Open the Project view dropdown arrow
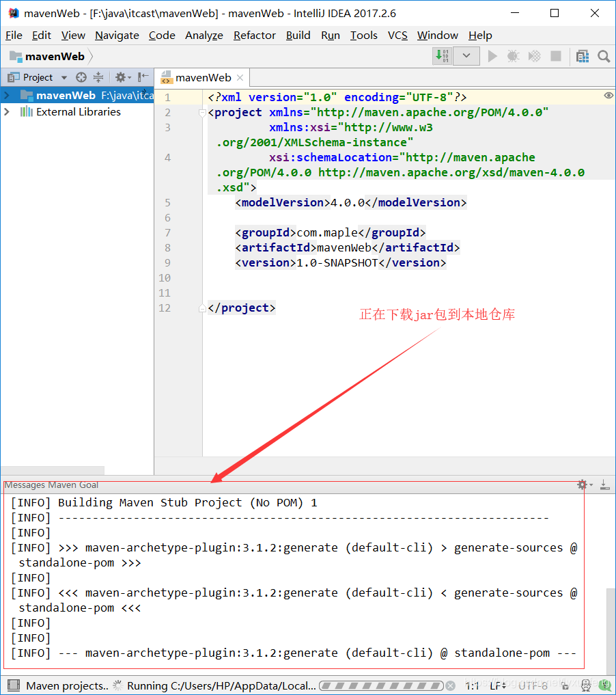Image resolution: width=616 pixels, height=695 pixels. click(x=64, y=78)
